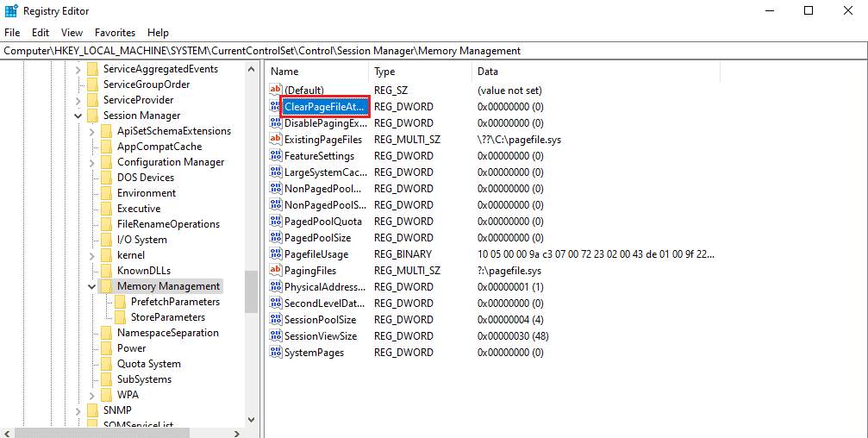868x438 pixels.
Task: Click the FeatureSettings DWORD icon
Action: (275, 155)
